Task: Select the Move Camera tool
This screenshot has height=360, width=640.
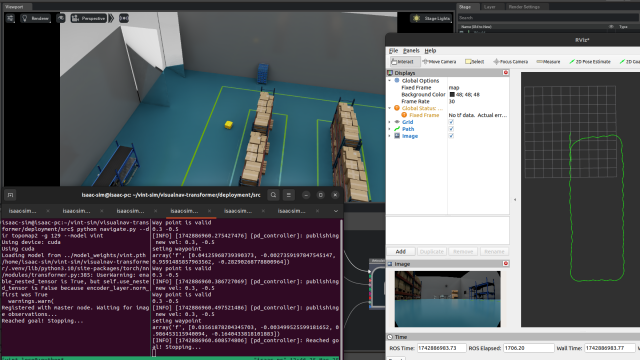Action: point(440,62)
